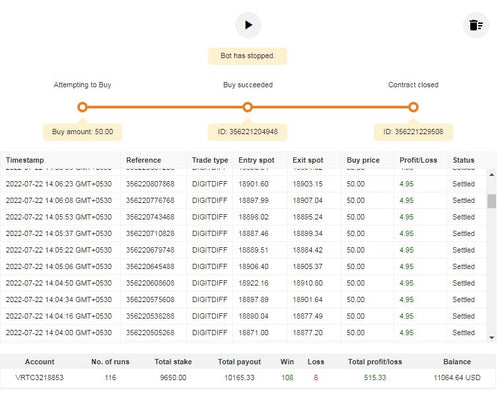Screen dimensions: 500x396
Task: Select entry spot 18889.51
Action: (x=253, y=250)
